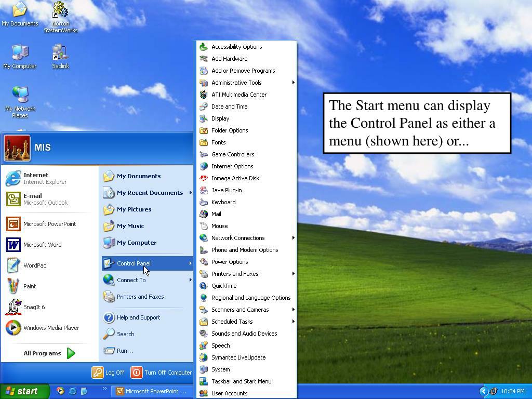Select Control Panel in the Start menu

point(147,263)
